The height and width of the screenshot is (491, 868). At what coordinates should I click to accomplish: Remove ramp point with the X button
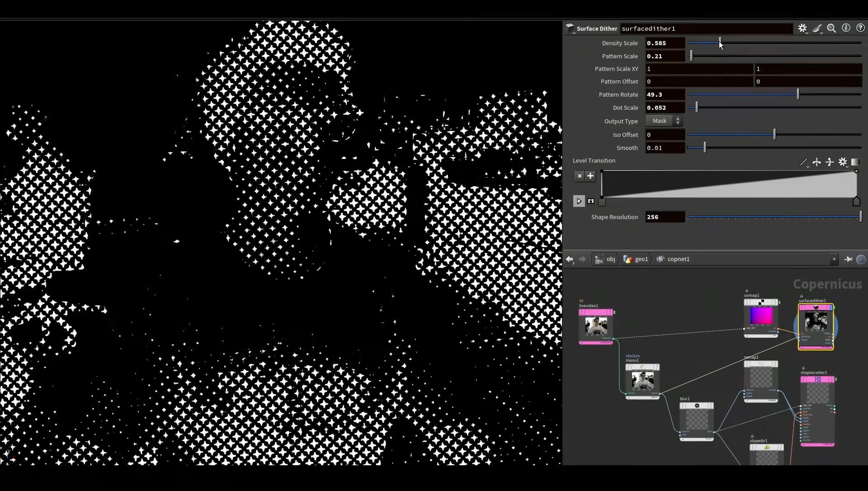(x=580, y=176)
